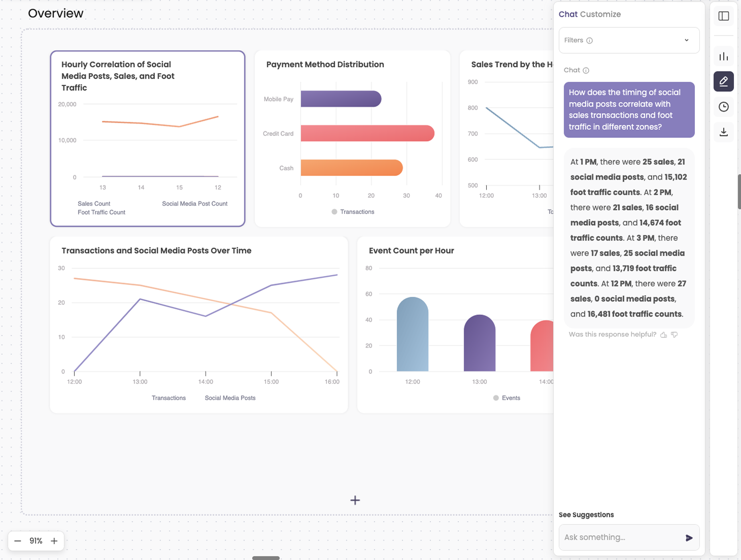Image resolution: width=741 pixels, height=560 pixels.
Task: Select the bar chart icon in the sidebar
Action: [x=723, y=56]
